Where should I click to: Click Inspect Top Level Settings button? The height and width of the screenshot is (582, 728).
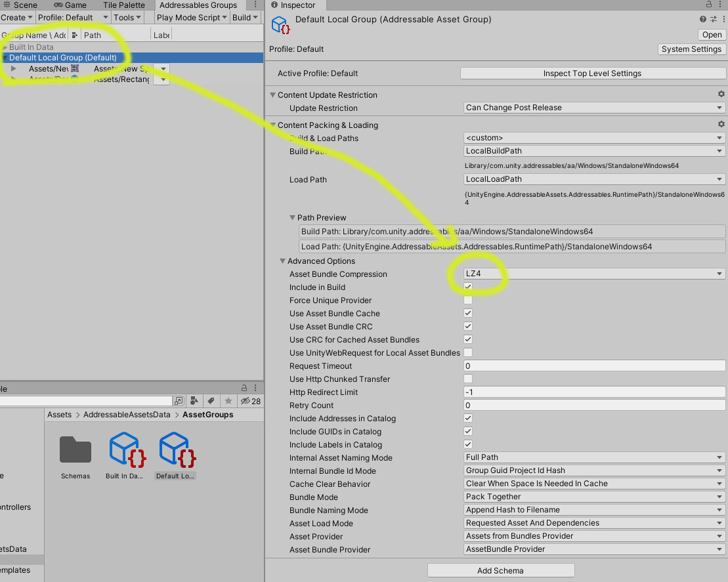click(x=592, y=73)
